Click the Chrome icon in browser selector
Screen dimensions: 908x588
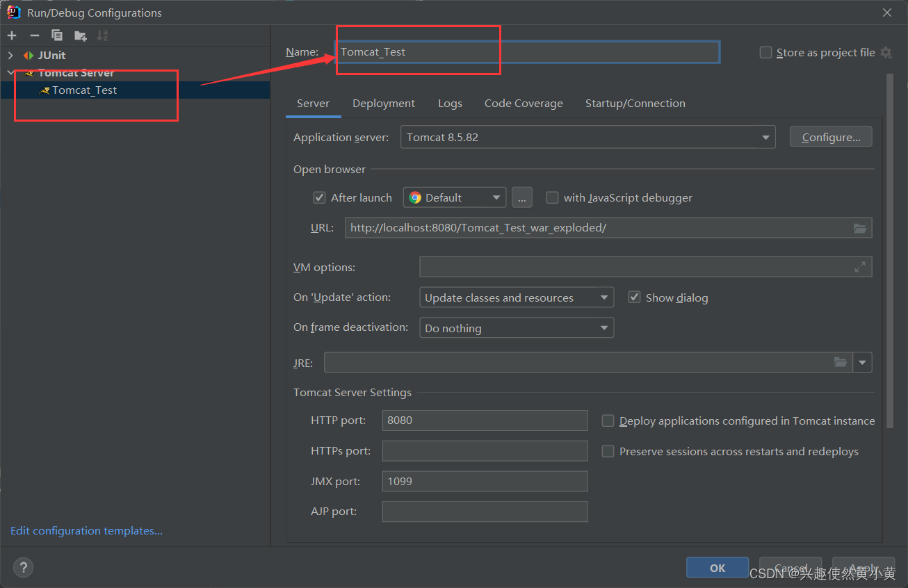tap(415, 197)
